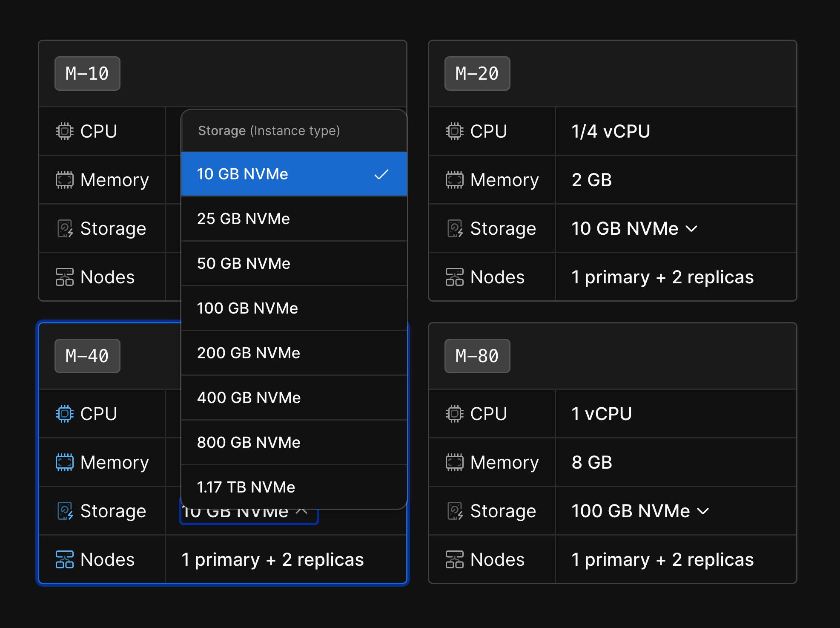Click the Nodes icon in M-20 card
840x628 pixels.
pos(454,277)
